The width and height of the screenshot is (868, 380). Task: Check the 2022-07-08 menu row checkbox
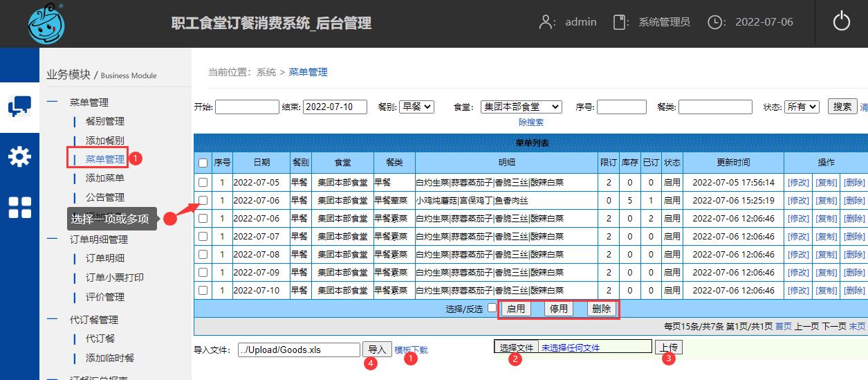point(203,255)
